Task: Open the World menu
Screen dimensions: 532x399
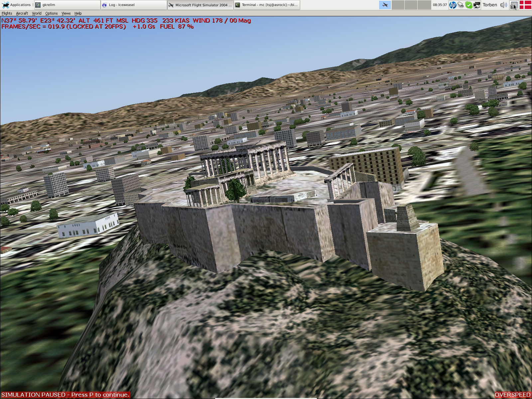Action: [37, 13]
